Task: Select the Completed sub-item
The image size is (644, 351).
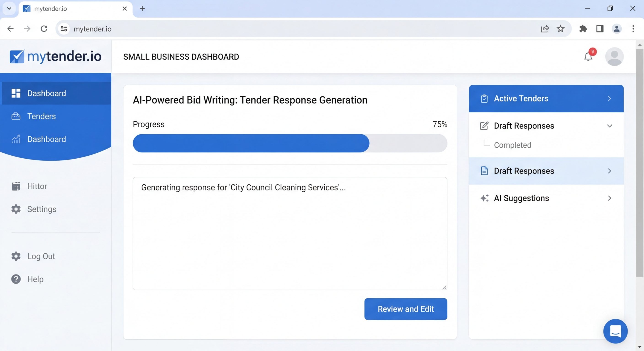Action: tap(512, 145)
